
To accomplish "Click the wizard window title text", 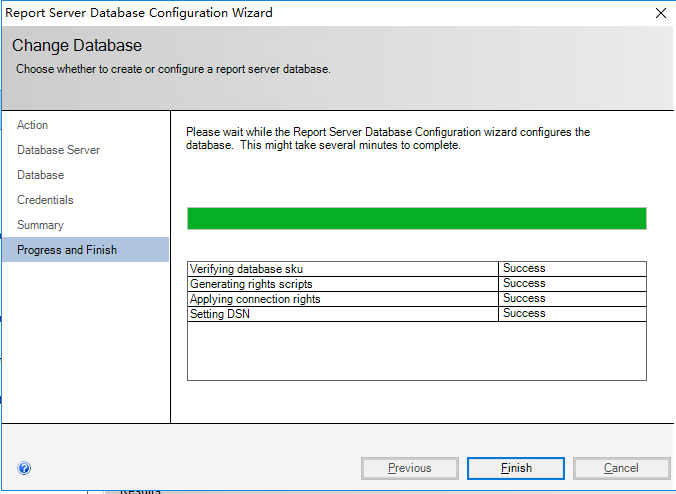I will click(138, 13).
